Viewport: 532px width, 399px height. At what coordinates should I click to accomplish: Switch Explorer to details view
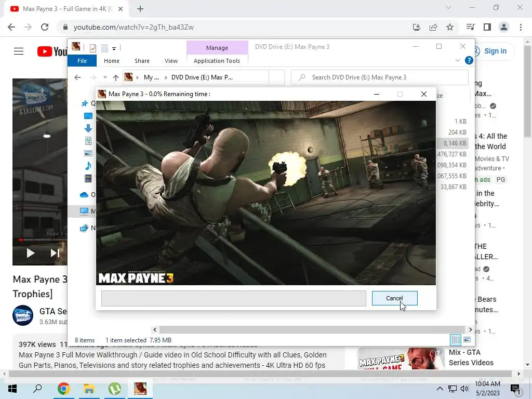click(x=456, y=340)
